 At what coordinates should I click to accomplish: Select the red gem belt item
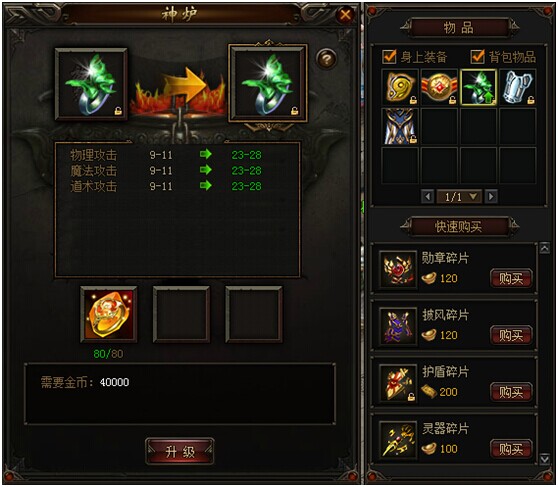(x=439, y=87)
